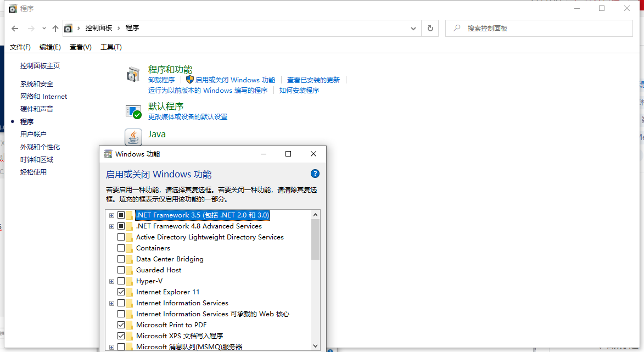
Task: Go to 轻松使用 in the sidebar
Action: [x=33, y=172]
